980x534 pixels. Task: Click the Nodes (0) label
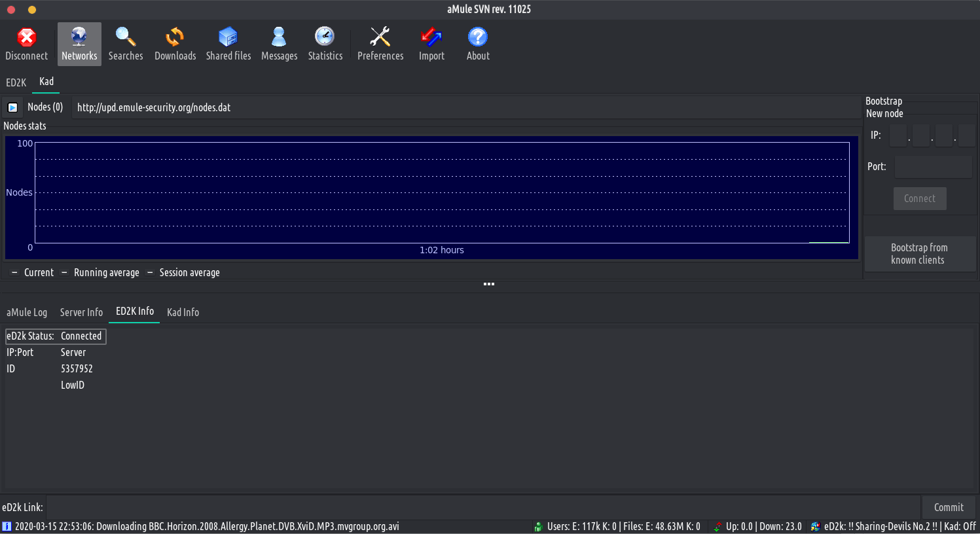[x=45, y=107]
